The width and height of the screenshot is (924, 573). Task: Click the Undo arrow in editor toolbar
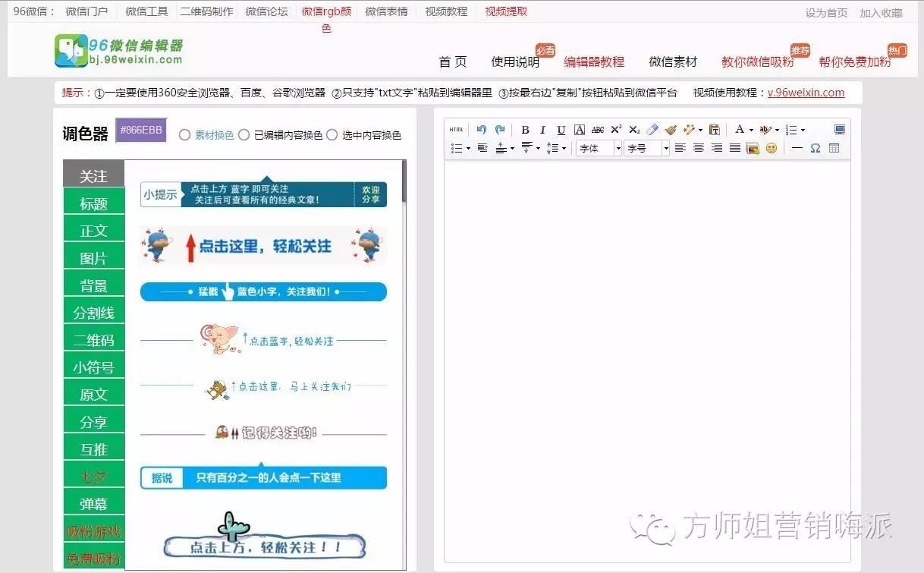click(481, 130)
